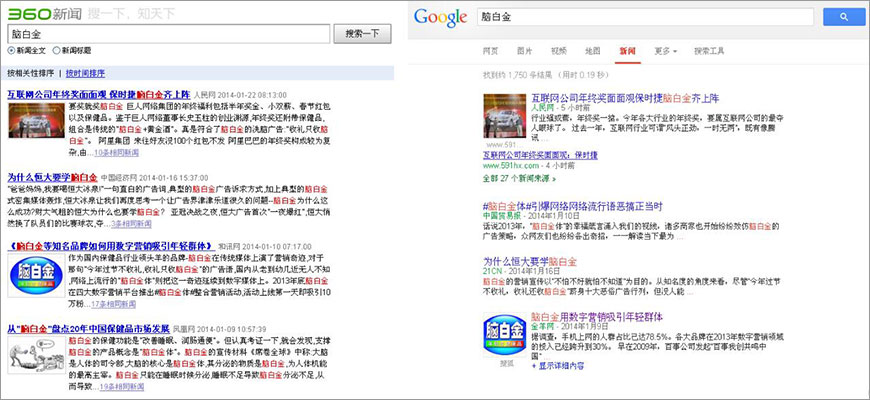Sort 360 results by 按时间排序

tap(86, 73)
